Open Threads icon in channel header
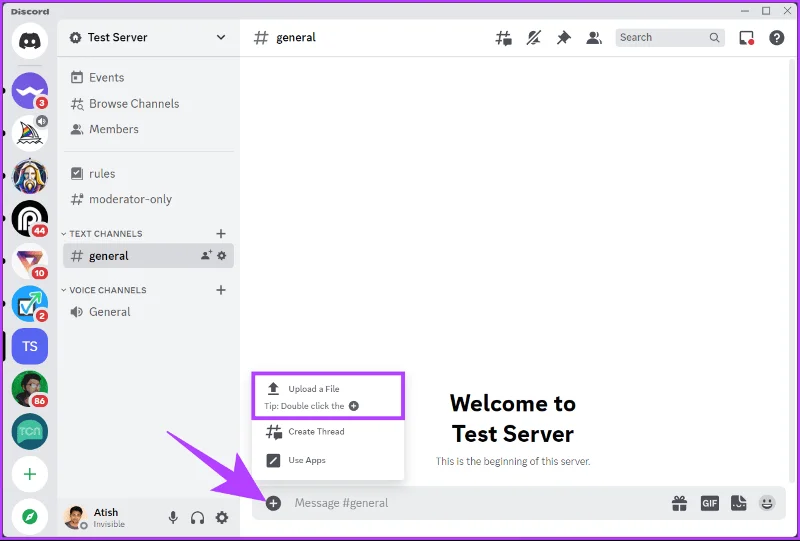This screenshot has width=800, height=541. click(x=504, y=38)
